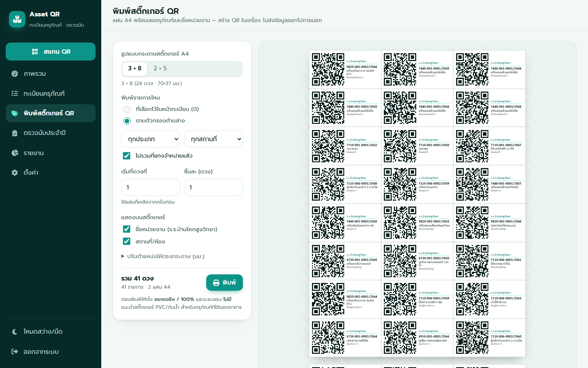
Task: Click the Asset QR logo icon
Action: tap(17, 19)
